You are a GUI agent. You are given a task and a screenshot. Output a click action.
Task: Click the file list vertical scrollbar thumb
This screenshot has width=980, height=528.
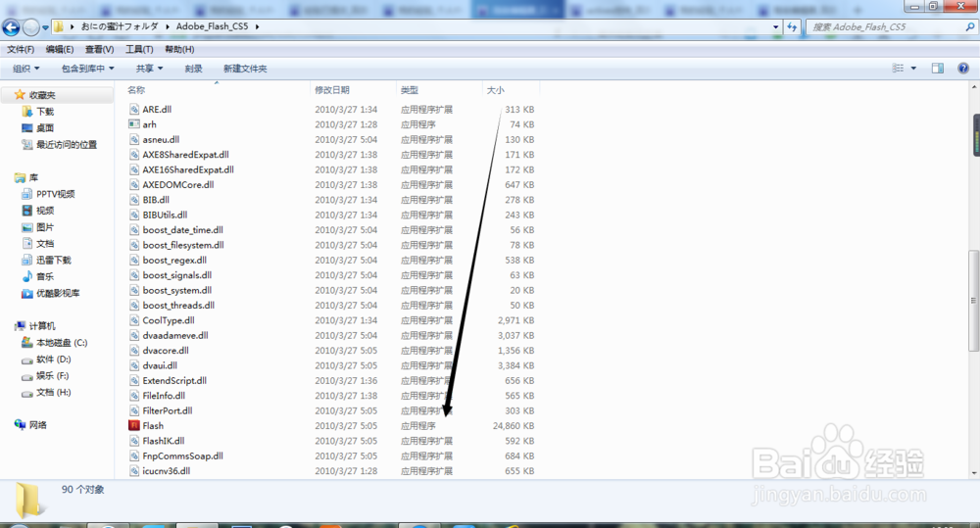974,300
